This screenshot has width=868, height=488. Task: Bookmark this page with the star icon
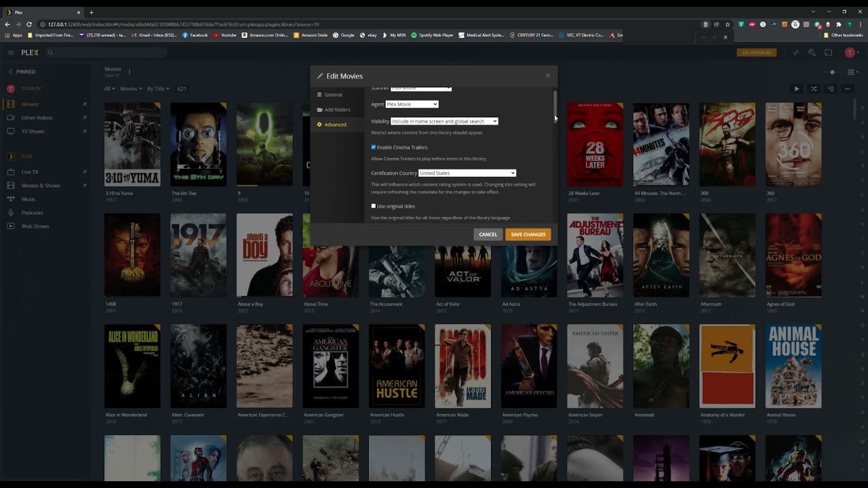[728, 24]
